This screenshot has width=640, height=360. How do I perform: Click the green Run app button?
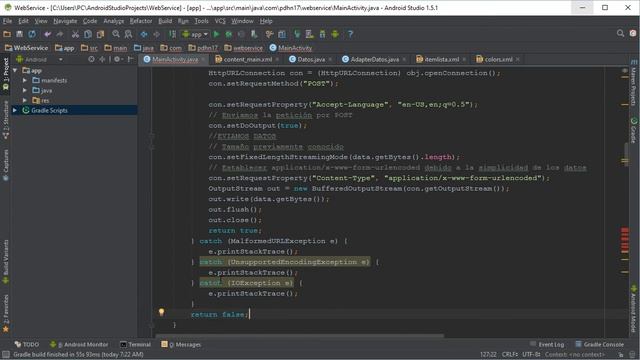click(216, 34)
